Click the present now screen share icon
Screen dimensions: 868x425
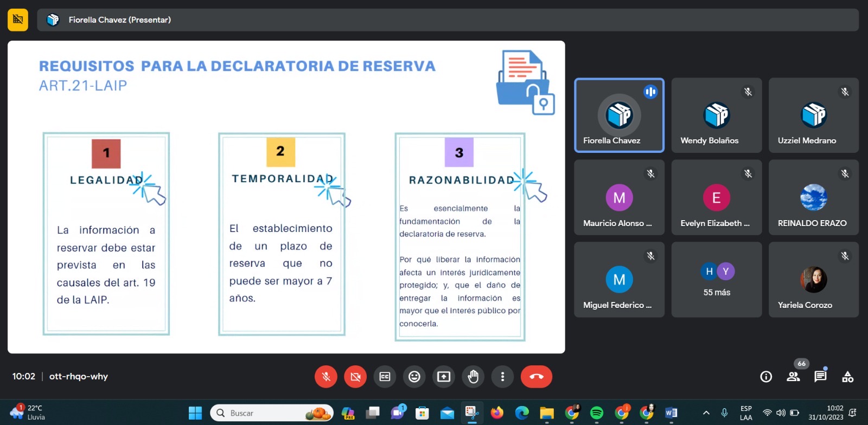click(x=444, y=377)
